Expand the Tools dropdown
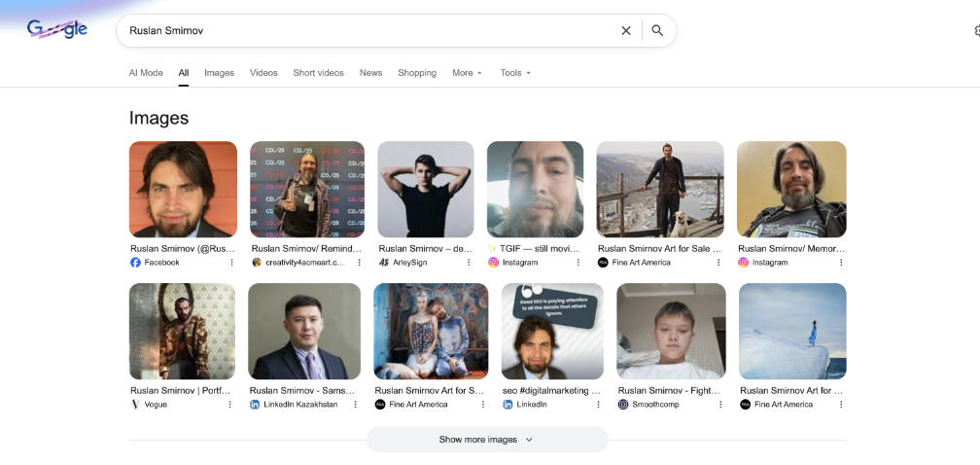 tap(515, 73)
